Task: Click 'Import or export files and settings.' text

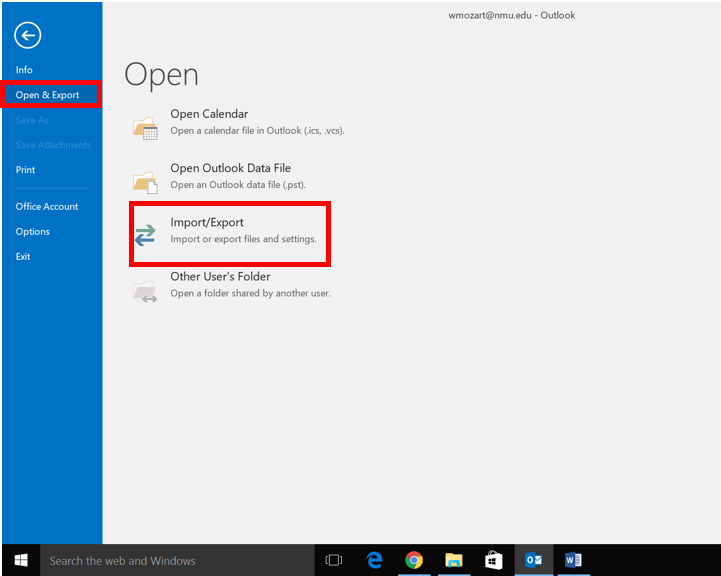Action: tap(243, 239)
